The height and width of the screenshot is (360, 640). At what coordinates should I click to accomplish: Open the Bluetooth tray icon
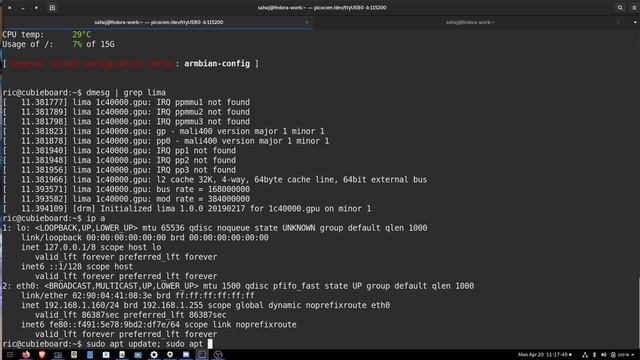(594, 355)
